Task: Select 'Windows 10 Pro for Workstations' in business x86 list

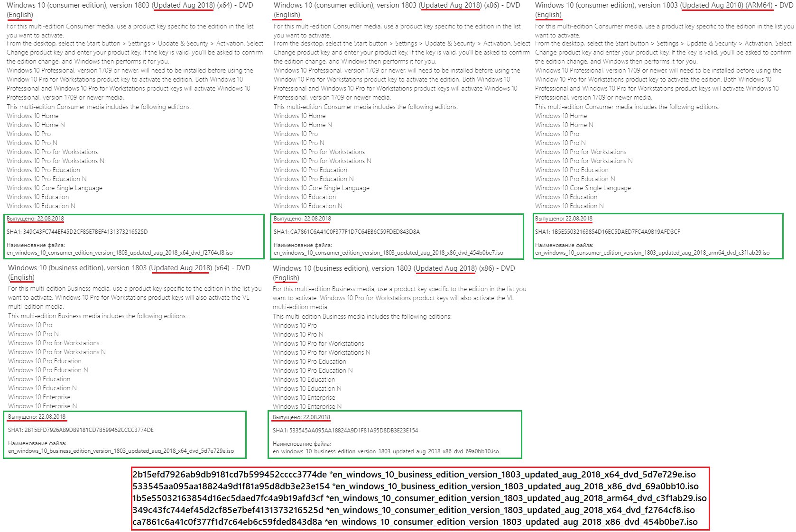Action: [x=318, y=343]
